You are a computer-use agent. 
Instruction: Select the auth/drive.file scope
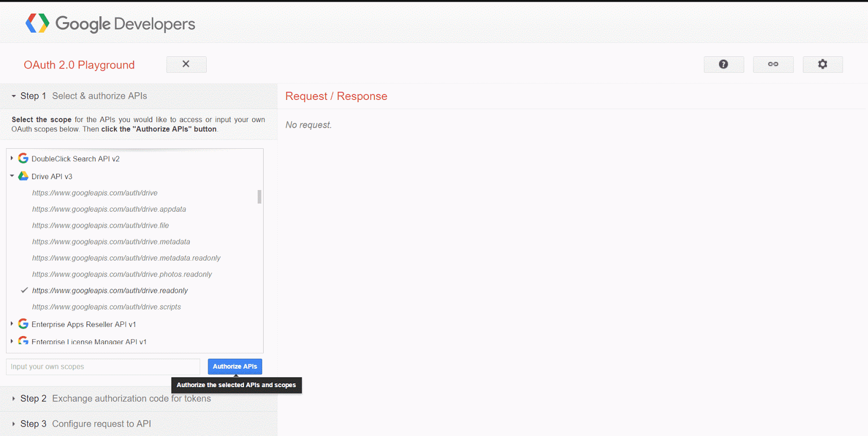click(100, 225)
